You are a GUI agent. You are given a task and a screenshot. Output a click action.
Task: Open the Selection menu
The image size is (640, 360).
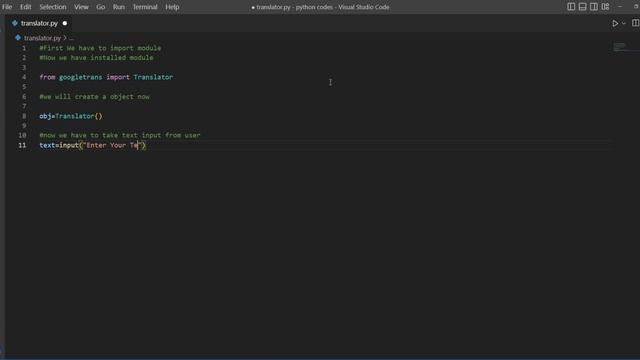pyautogui.click(x=53, y=7)
